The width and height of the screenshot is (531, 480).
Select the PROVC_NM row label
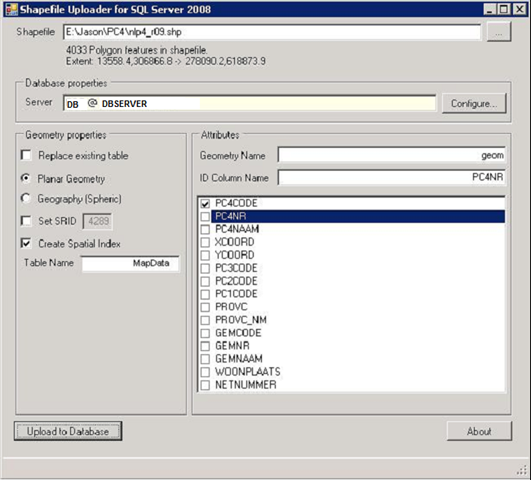coord(241,320)
